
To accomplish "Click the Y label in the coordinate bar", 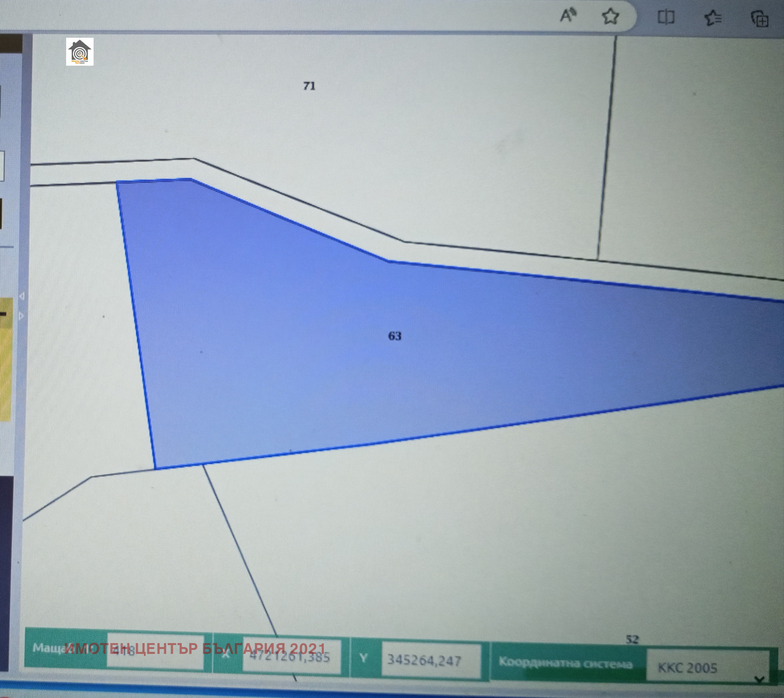I will pos(363,658).
